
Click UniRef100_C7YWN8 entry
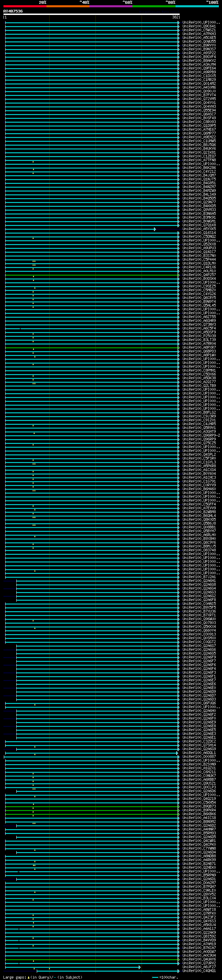[x=199, y=848]
